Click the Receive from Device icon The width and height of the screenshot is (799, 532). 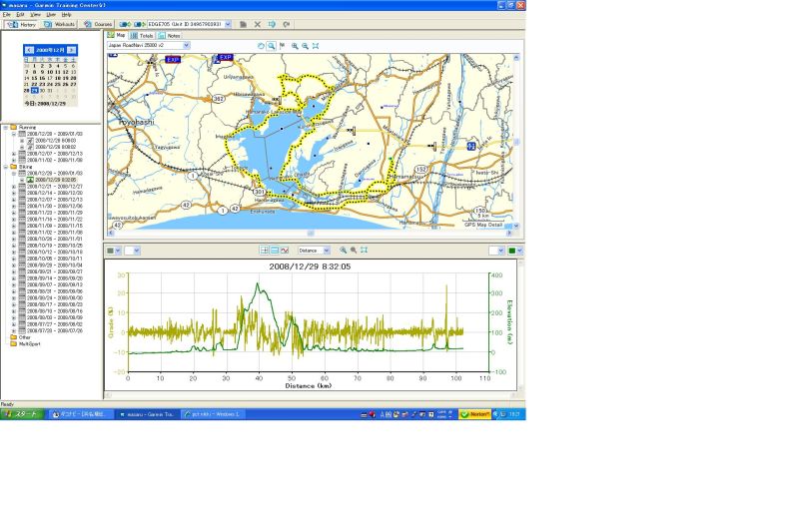[140, 24]
